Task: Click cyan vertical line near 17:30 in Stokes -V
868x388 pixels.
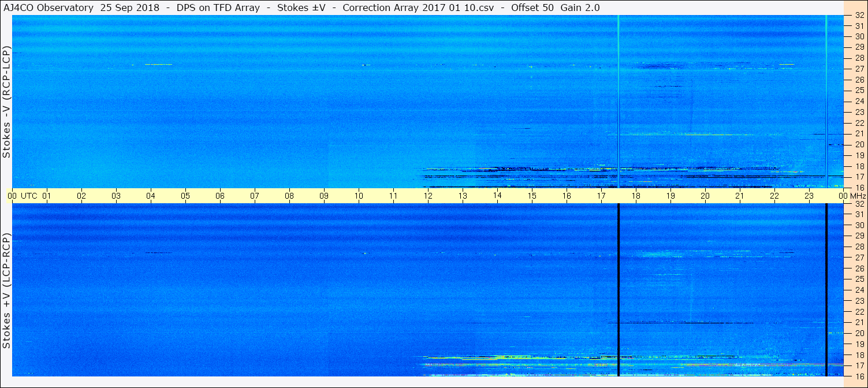Action: point(619,102)
